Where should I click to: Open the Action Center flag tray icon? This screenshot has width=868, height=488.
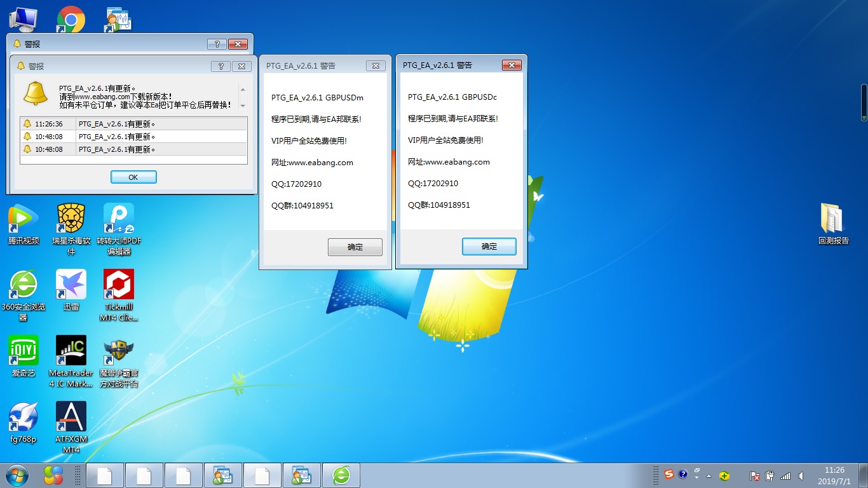click(x=755, y=475)
